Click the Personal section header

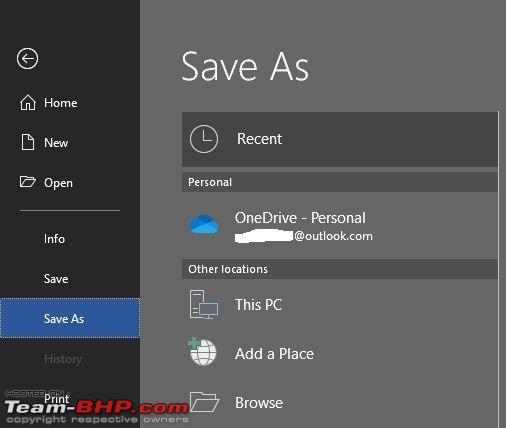coord(340,182)
